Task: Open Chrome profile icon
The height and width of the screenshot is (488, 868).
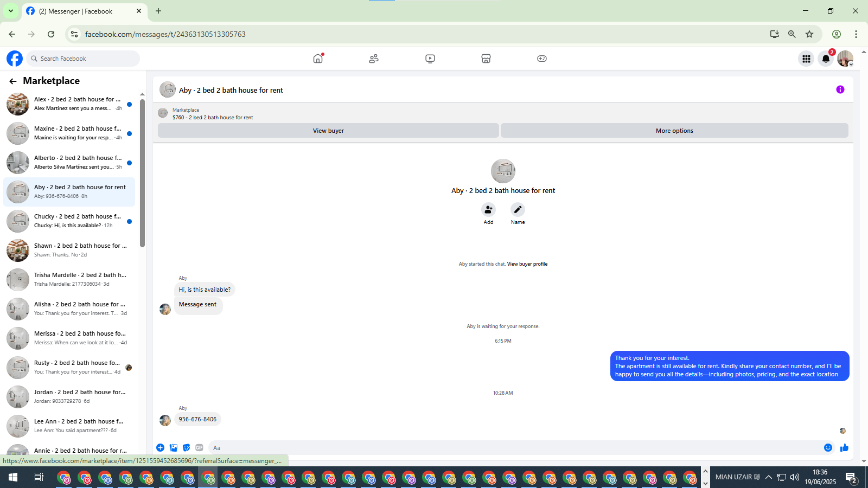Action: [x=837, y=34]
